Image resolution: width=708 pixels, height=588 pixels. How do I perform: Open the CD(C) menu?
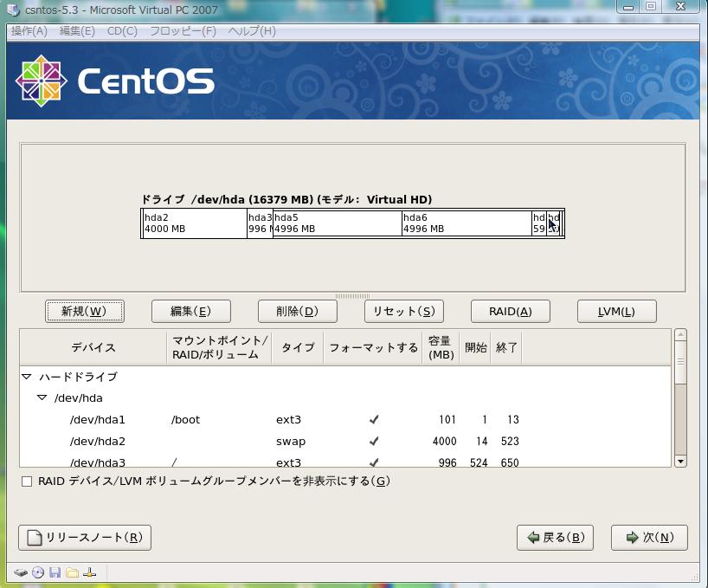point(122,31)
